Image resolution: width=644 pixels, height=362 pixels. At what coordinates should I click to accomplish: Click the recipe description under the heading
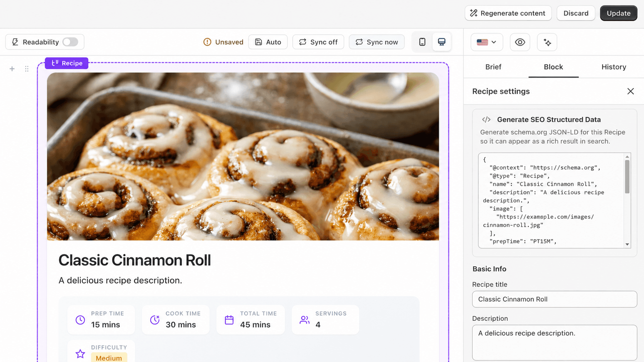[120, 280]
